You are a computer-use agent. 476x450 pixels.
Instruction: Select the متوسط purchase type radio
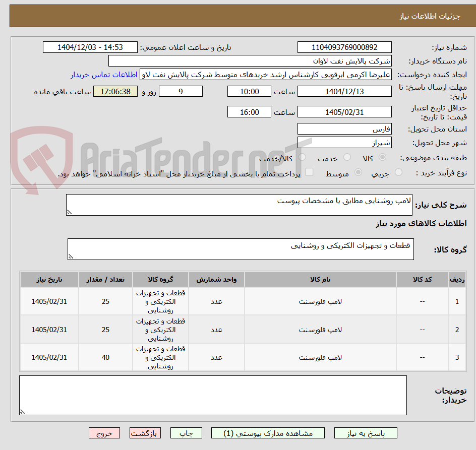coord(358,172)
